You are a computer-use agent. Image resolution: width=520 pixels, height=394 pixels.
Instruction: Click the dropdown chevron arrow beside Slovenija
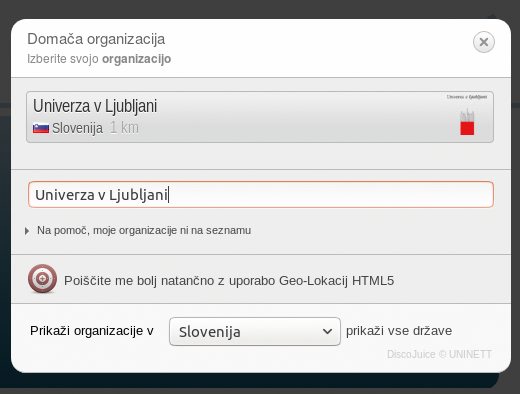(327, 331)
